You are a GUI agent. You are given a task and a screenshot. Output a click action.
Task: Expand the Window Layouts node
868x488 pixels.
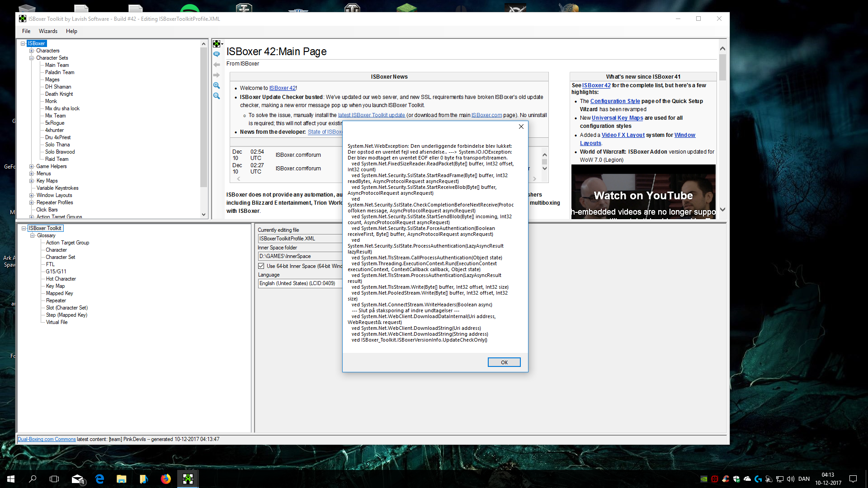[x=32, y=196]
